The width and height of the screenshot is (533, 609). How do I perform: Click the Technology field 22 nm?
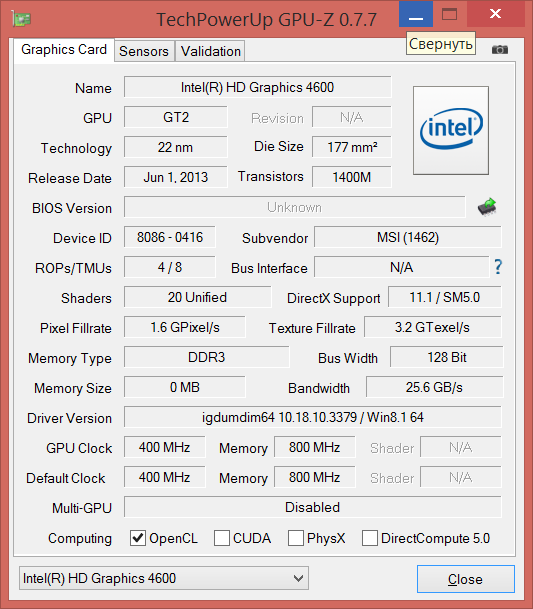(176, 147)
